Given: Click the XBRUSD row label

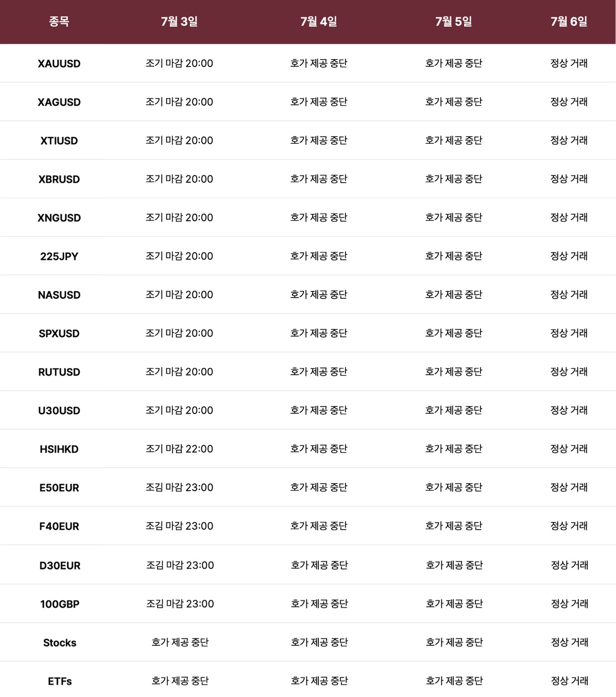Looking at the screenshot, I should [x=59, y=179].
